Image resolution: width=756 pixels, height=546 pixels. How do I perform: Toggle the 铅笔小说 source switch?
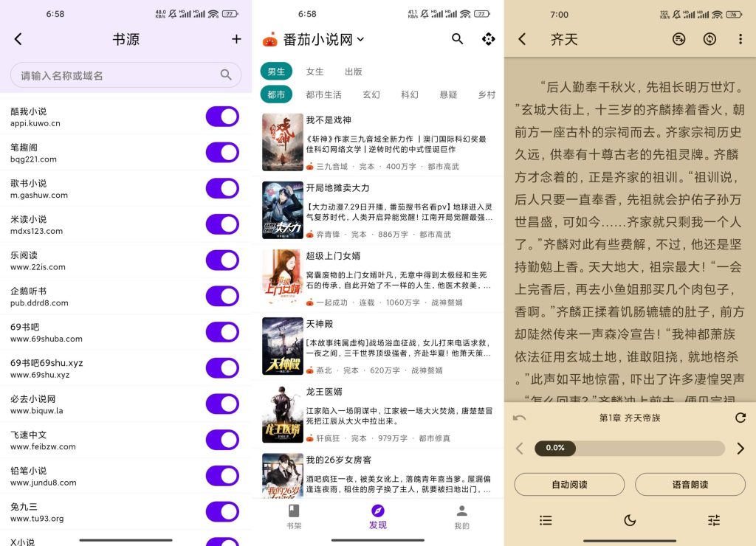(222, 476)
